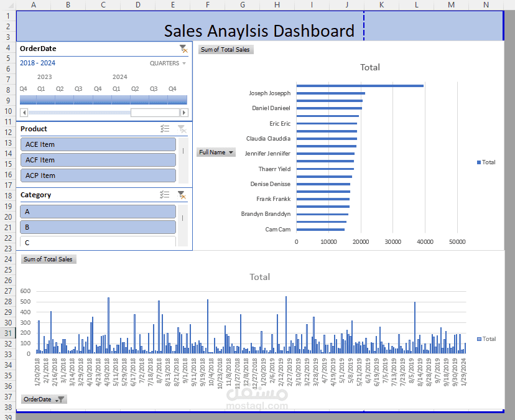
Task: Click the timeline horizontal scroll thumb
Action: click(155, 113)
